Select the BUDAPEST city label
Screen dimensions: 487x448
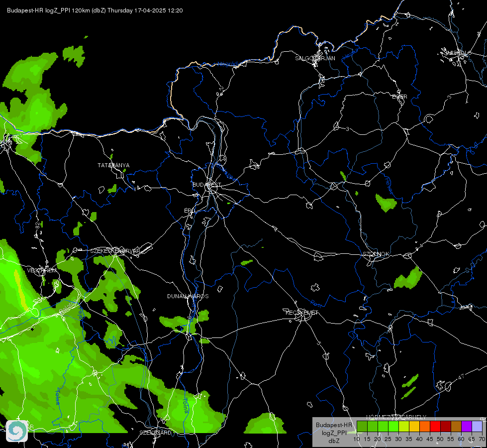coord(206,185)
